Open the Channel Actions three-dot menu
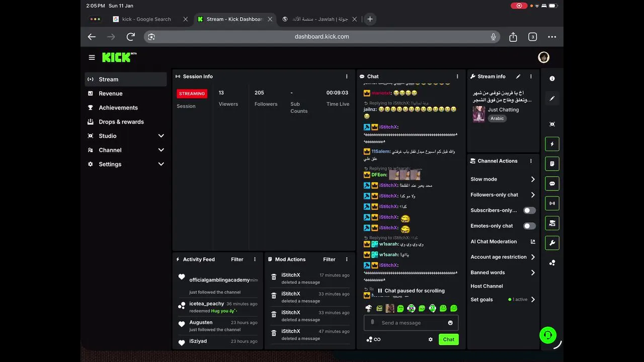 click(x=531, y=161)
